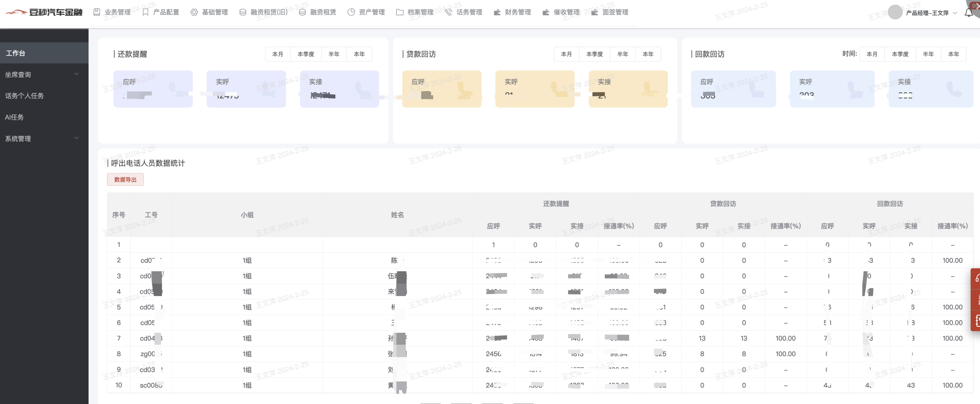Open the notification bell
Screen dimensions: 980x404
click(x=968, y=13)
